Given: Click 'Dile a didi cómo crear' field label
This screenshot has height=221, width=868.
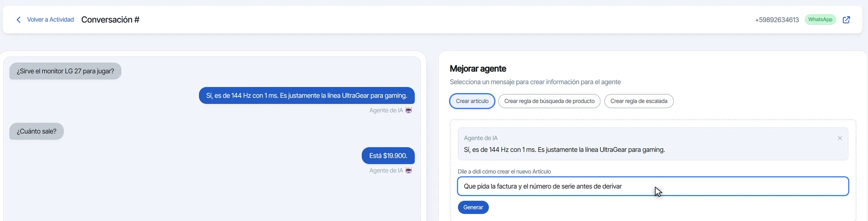Looking at the screenshot, I should (x=504, y=172).
